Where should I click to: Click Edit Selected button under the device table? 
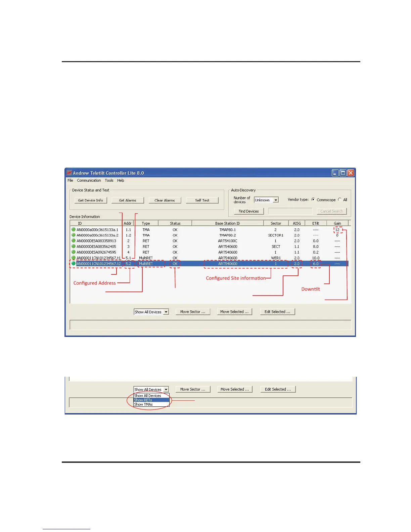coord(277,312)
